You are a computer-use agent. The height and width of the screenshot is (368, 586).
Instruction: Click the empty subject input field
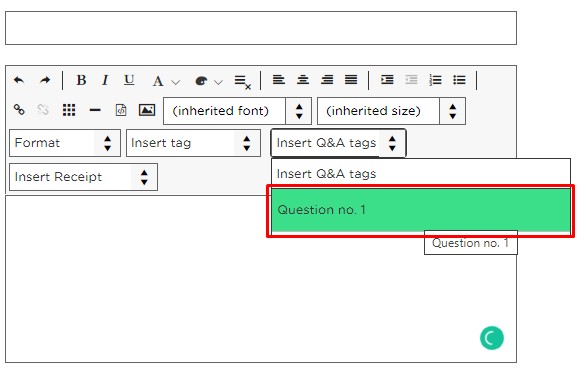(261, 28)
